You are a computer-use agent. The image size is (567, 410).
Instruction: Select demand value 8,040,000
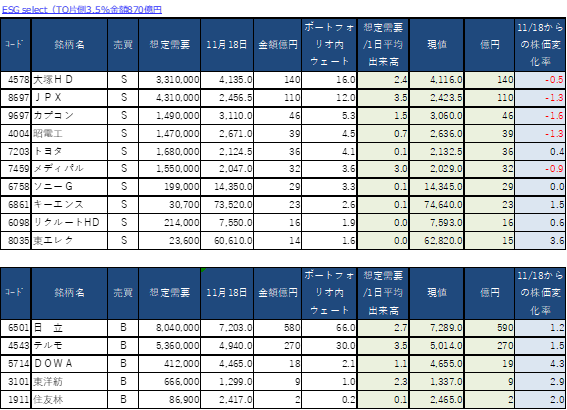click(x=170, y=328)
